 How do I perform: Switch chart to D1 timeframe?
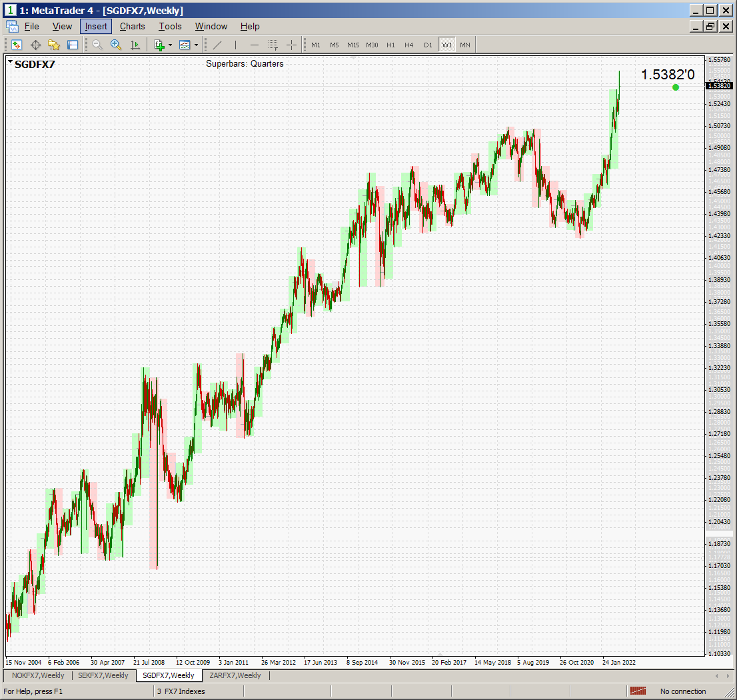click(428, 45)
